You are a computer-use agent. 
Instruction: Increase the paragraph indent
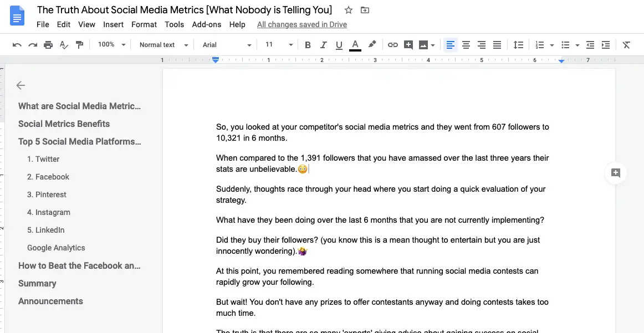[605, 45]
